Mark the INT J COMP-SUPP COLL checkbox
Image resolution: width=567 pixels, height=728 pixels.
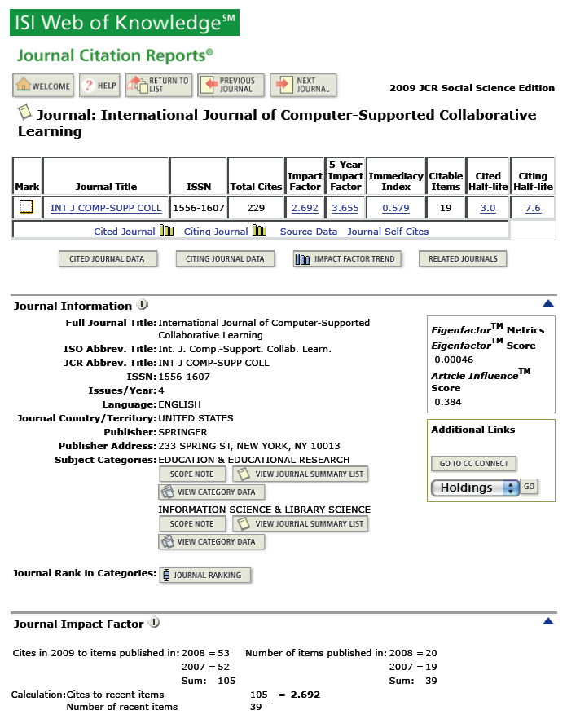[26, 206]
